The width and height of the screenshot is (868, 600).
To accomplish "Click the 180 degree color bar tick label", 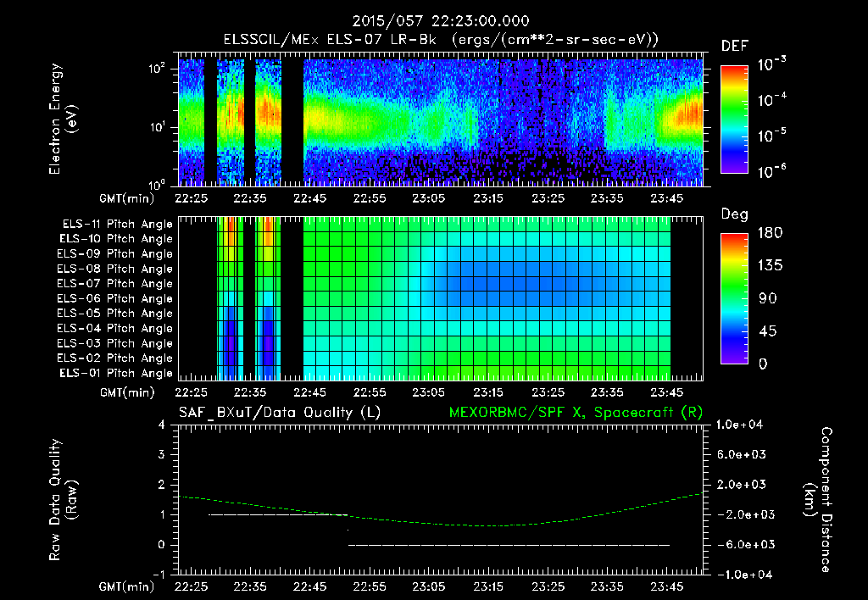I will 770,233.
